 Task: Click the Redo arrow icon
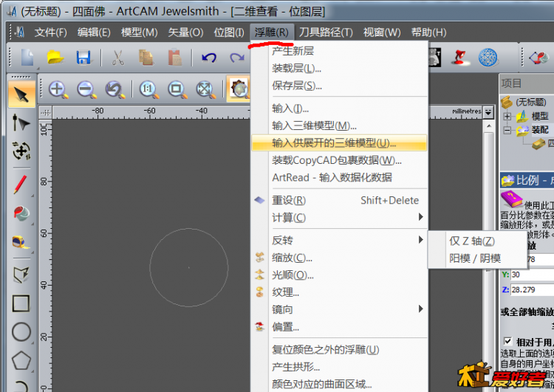pos(236,58)
